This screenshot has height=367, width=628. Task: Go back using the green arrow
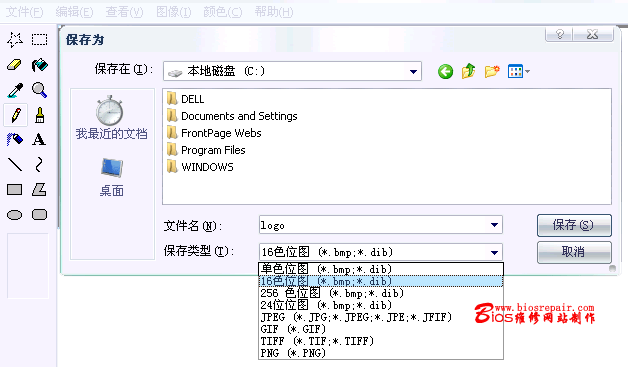pos(445,72)
